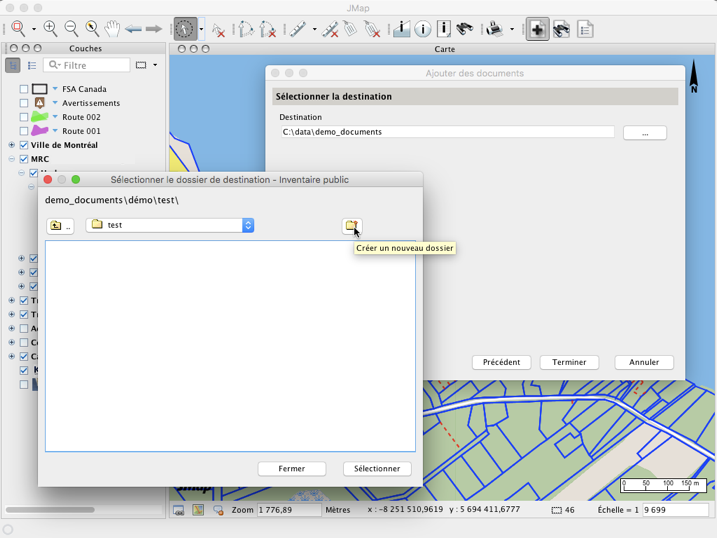
Task: Expand the Ville de Montréal group
Action: point(12,145)
